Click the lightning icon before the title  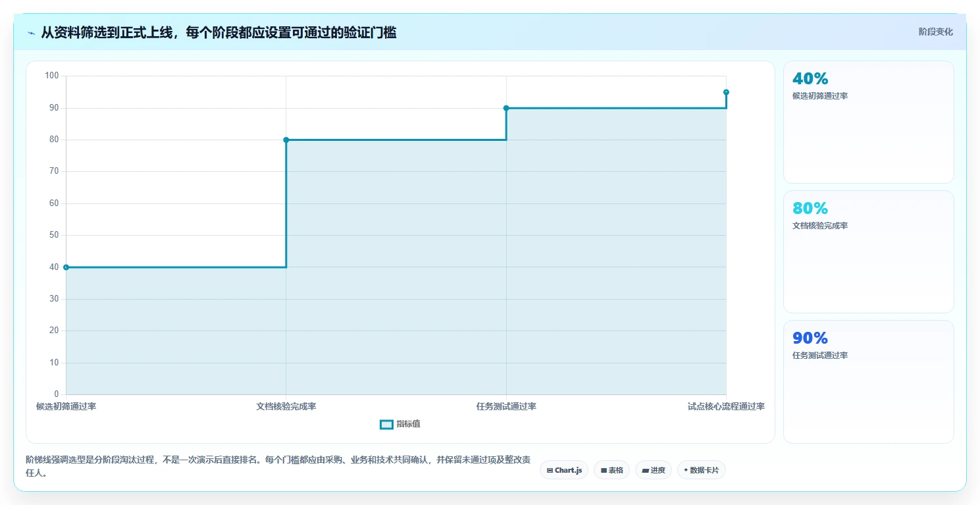click(x=31, y=32)
